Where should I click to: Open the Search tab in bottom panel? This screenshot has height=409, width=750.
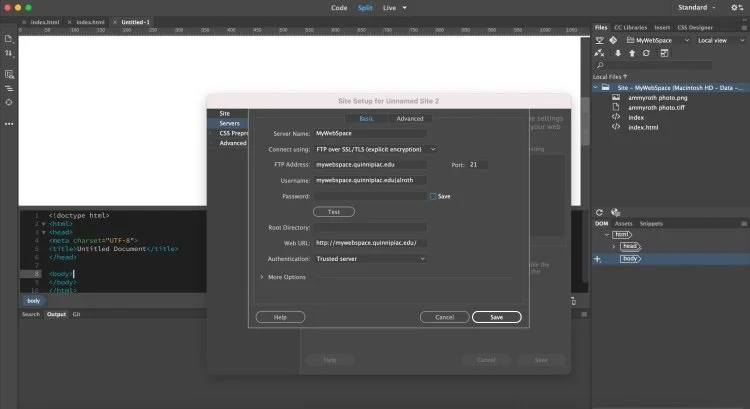[31, 314]
